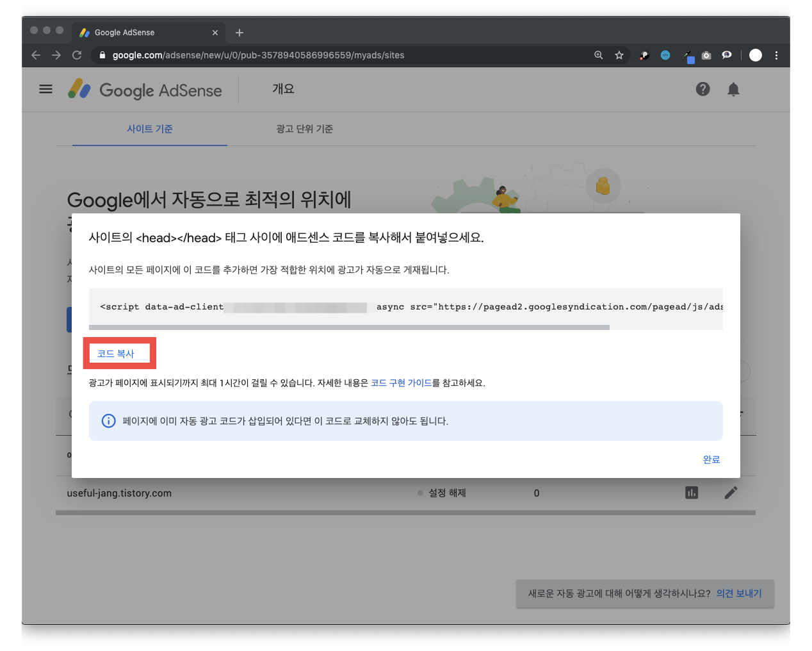812x651 pixels.
Task: Click the 설정 해제 status text
Action: point(447,493)
